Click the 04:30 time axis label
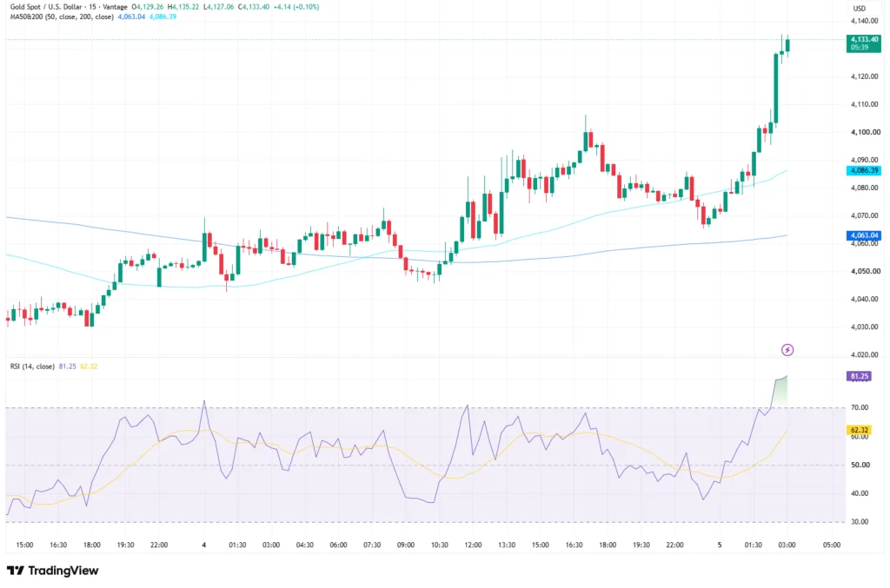 point(305,545)
